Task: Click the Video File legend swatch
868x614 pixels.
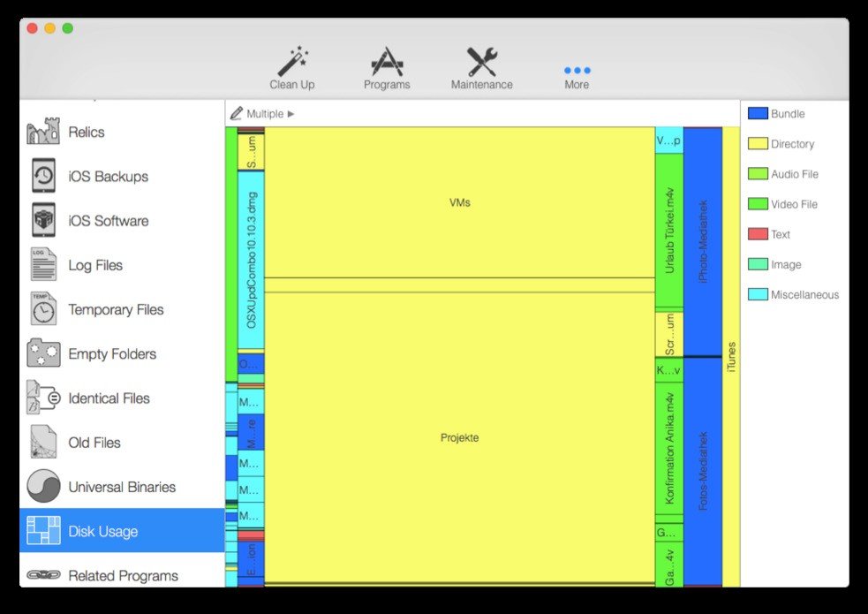Action: click(758, 204)
